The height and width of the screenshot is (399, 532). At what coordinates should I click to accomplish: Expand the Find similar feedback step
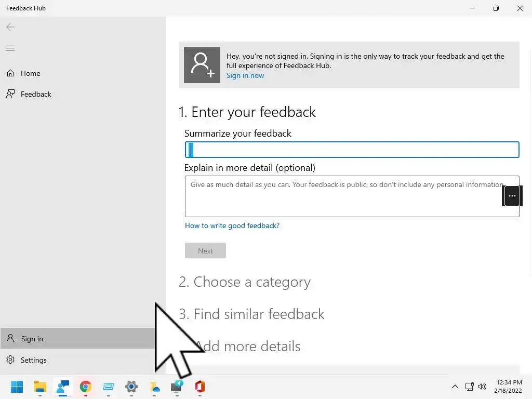[x=251, y=314]
